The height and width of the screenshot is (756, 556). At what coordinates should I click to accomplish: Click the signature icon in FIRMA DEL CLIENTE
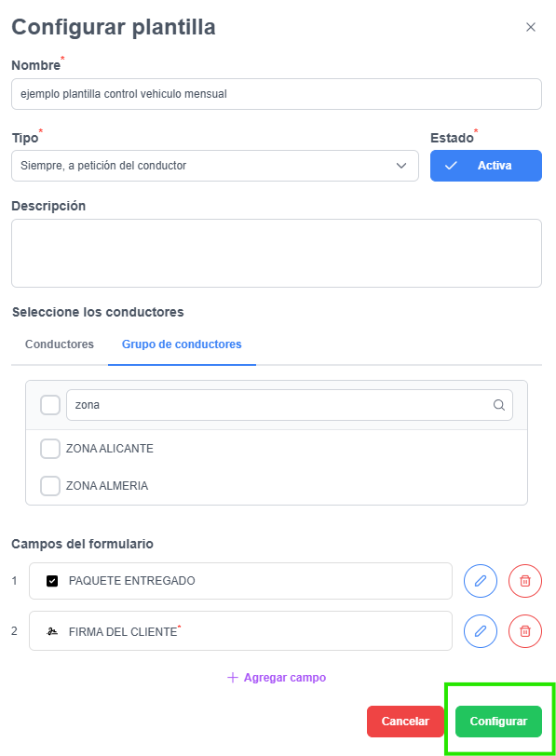point(52,631)
